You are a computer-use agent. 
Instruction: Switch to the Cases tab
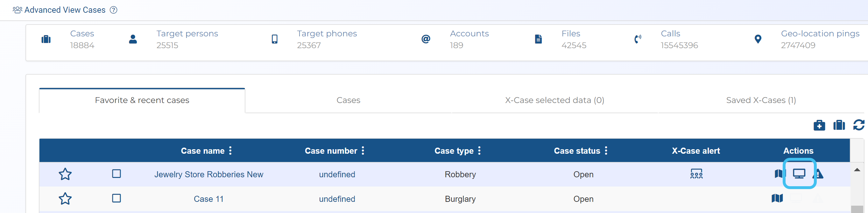pos(348,100)
